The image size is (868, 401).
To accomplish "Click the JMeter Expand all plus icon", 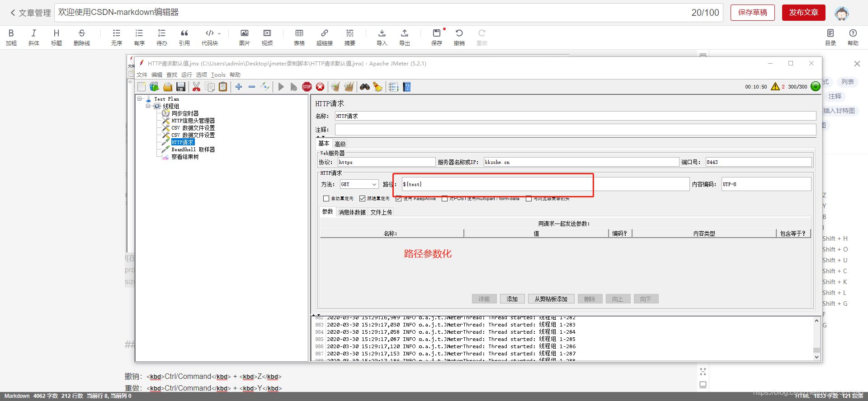I will [239, 87].
